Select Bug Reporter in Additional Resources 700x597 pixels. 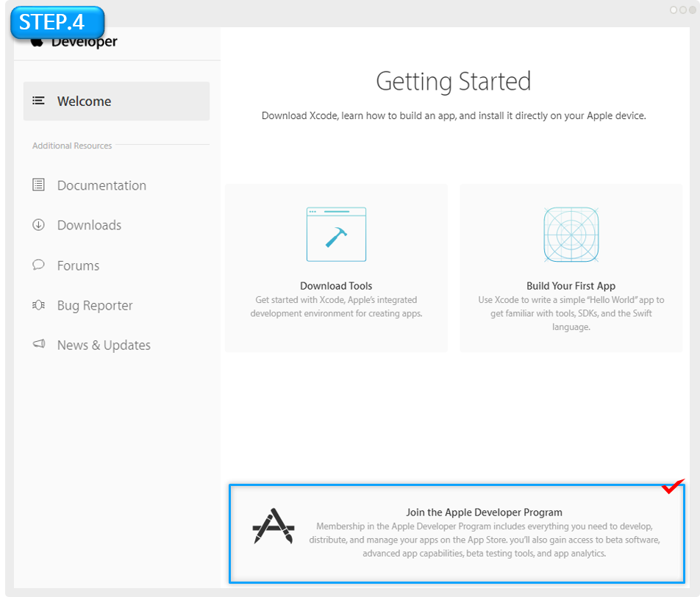click(95, 305)
